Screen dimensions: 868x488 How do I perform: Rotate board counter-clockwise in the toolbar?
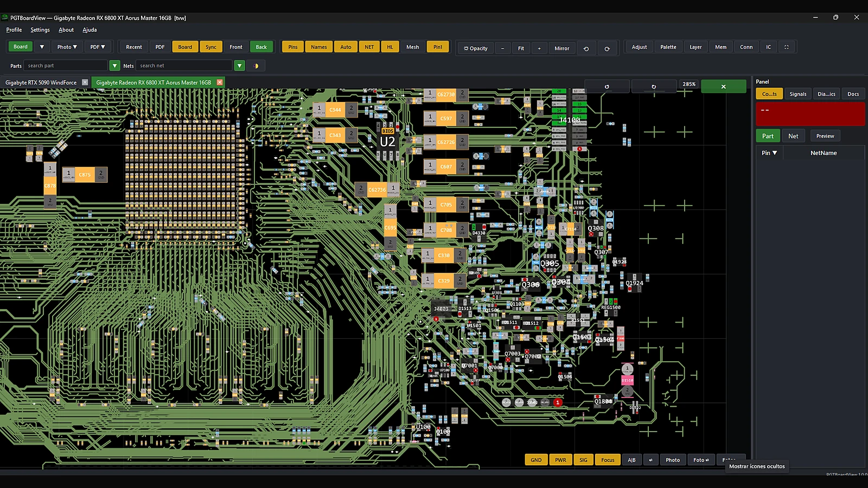pyautogui.click(x=586, y=48)
